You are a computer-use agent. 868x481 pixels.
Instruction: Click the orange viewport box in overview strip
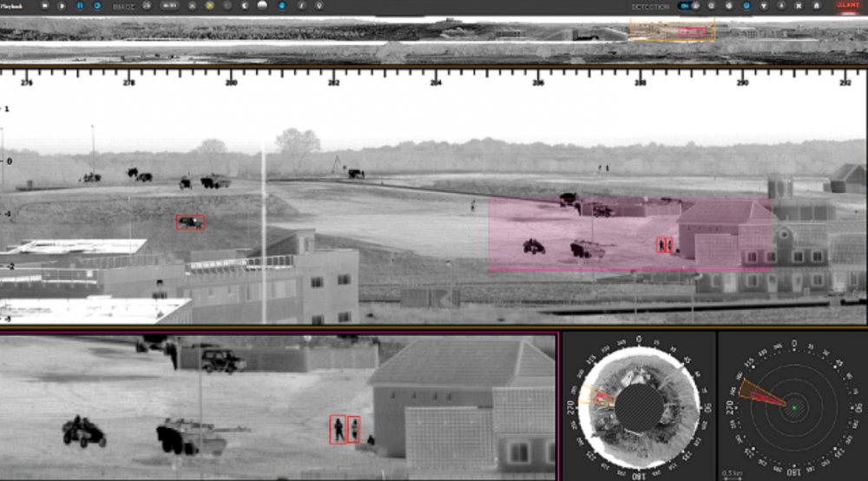671,30
